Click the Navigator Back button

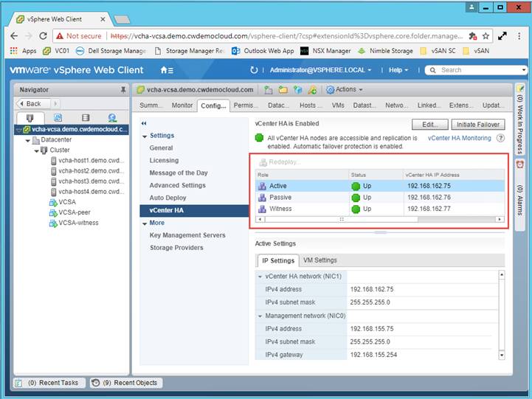pyautogui.click(x=33, y=104)
